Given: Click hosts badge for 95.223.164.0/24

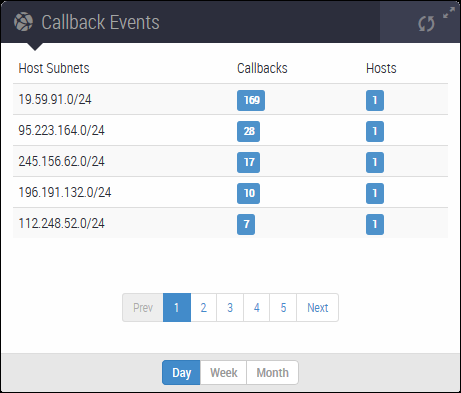Looking at the screenshot, I should pos(375,131).
